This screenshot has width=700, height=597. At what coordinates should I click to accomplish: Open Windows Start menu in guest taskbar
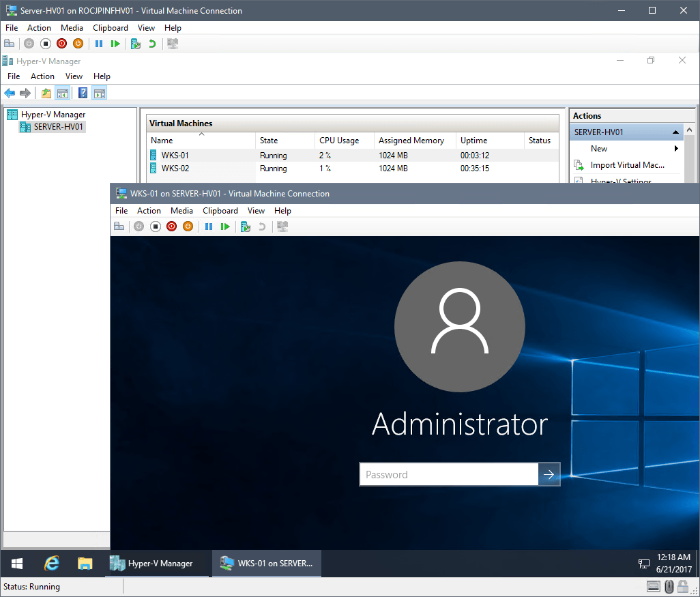[x=17, y=564]
